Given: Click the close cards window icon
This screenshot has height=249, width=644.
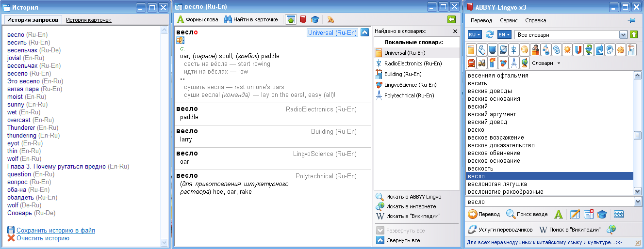Looking at the screenshot, I should [x=589, y=214].
